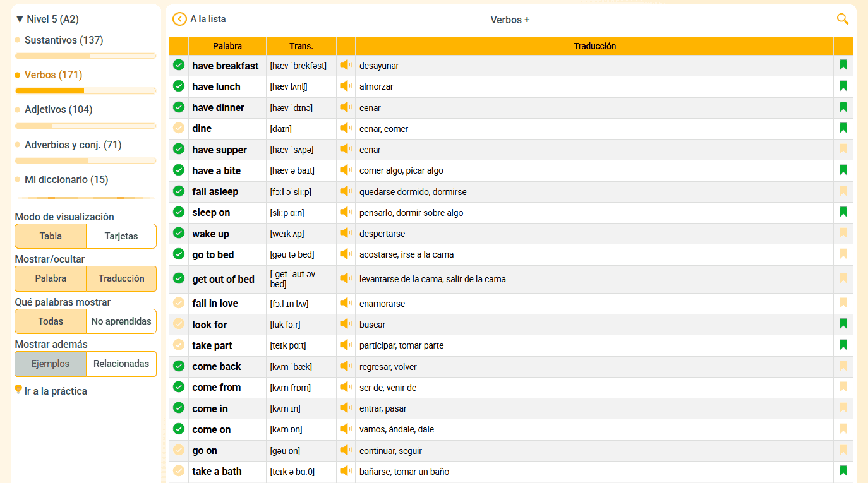The height and width of the screenshot is (483, 868).
Task: Select 'Tabla' view mode
Action: pyautogui.click(x=51, y=236)
